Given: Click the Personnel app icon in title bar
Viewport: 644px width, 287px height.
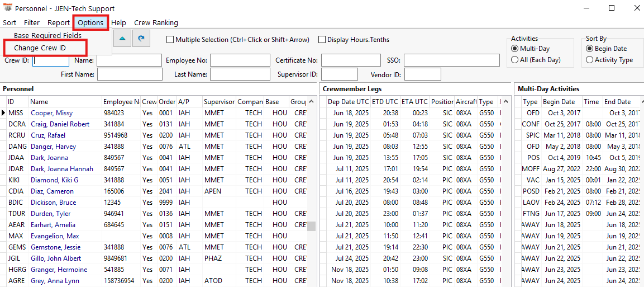Looking at the screenshot, I should point(8,8).
